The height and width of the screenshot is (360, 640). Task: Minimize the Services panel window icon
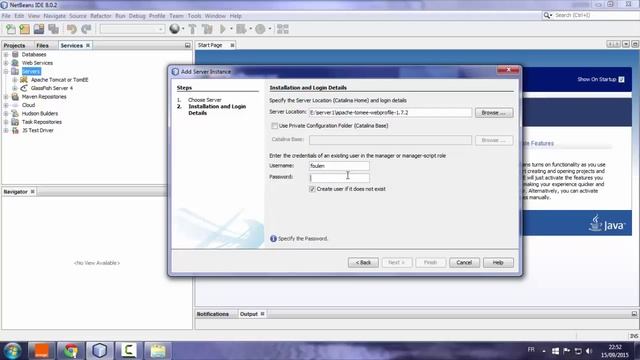187,45
